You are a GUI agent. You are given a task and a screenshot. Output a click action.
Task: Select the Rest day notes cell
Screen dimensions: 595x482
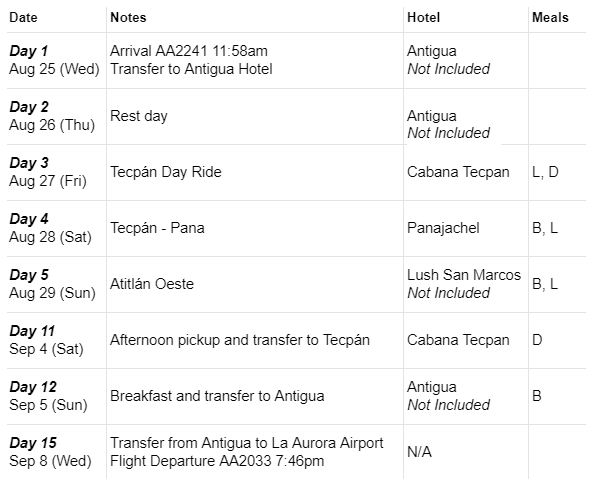coord(255,116)
